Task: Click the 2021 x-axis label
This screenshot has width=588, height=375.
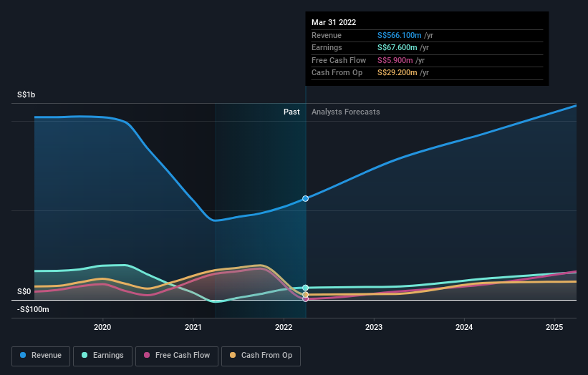Action: point(193,328)
